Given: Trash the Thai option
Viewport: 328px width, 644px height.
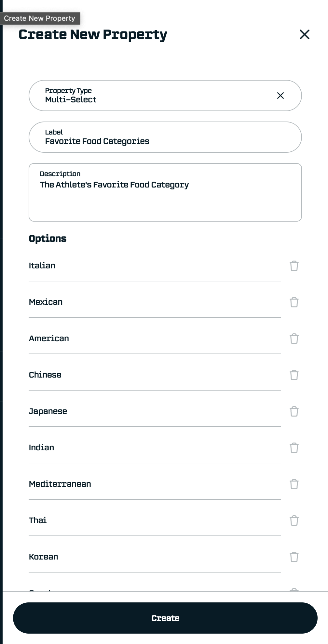Looking at the screenshot, I should coord(294,521).
